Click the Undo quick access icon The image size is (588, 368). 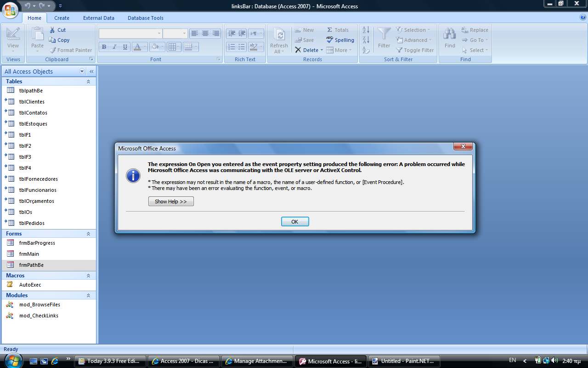tap(28, 6)
